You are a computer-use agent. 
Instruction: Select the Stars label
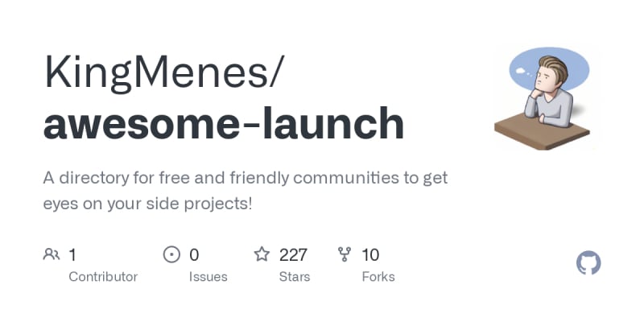[295, 277]
